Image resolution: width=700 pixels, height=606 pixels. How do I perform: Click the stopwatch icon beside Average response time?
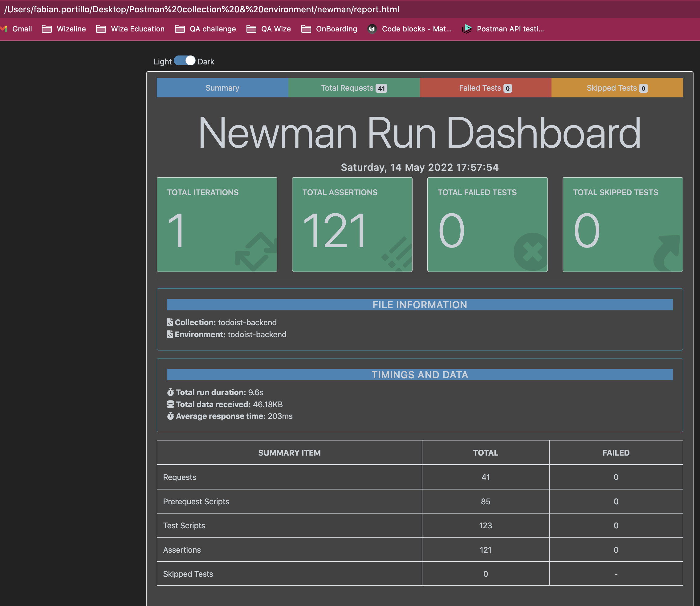170,416
